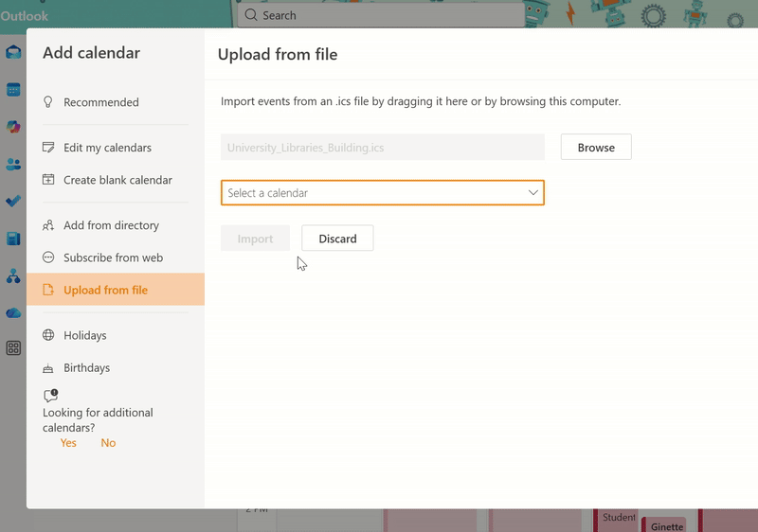758x532 pixels.
Task: Click the Holidays globe icon
Action: click(x=48, y=335)
